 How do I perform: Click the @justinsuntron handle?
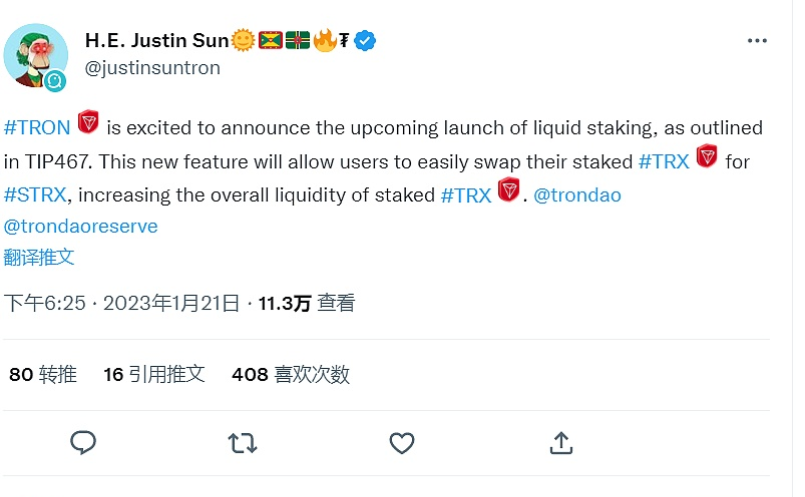pos(152,68)
